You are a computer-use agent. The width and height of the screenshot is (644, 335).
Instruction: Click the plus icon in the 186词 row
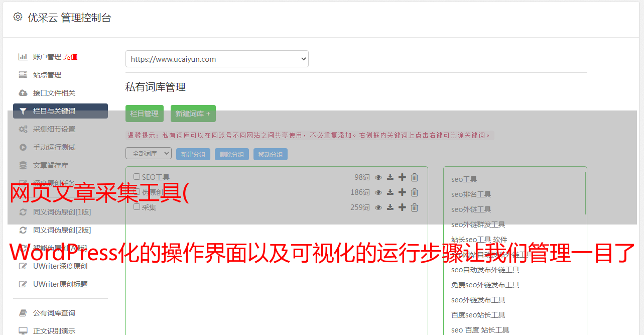402,192
